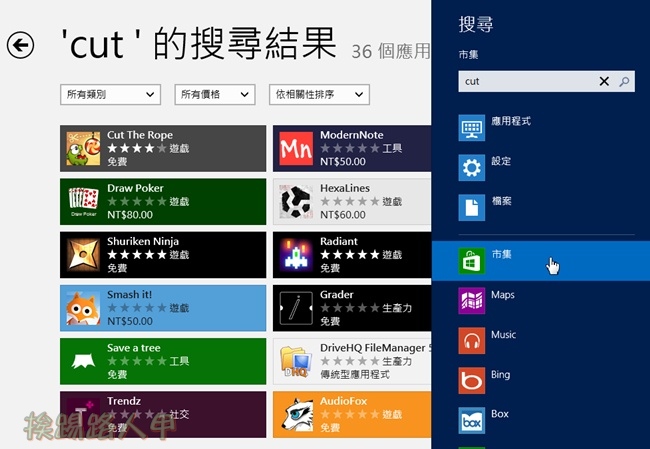Open the HexaLines title
650x449 pixels.
[x=344, y=188]
